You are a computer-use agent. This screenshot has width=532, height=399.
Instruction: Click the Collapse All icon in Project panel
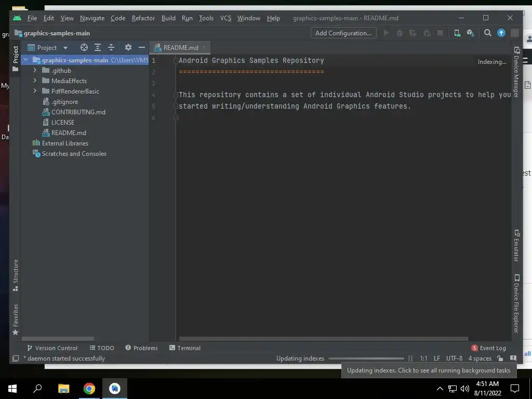[x=111, y=47]
